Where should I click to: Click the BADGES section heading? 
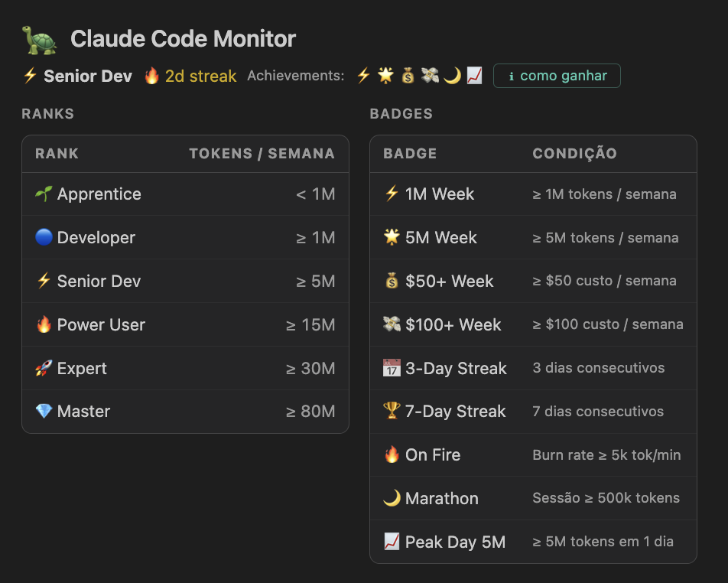401,114
